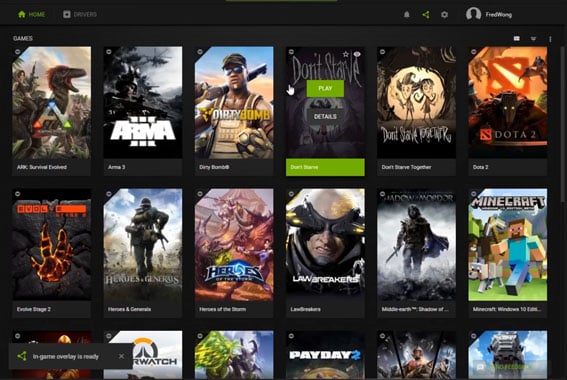Viewport: 567px width, 380px height.
Task: Click optimization status icon on Don't Starve Together
Action: 383,52
